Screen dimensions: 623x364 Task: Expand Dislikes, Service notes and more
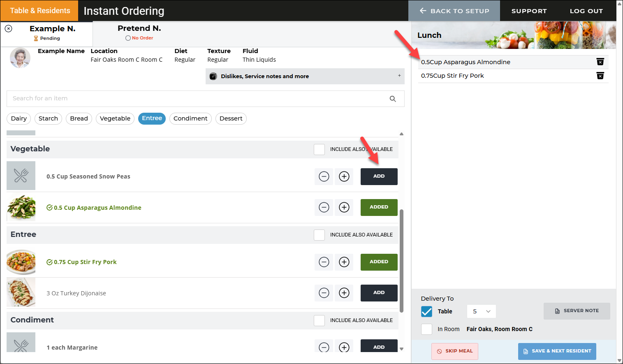click(305, 76)
